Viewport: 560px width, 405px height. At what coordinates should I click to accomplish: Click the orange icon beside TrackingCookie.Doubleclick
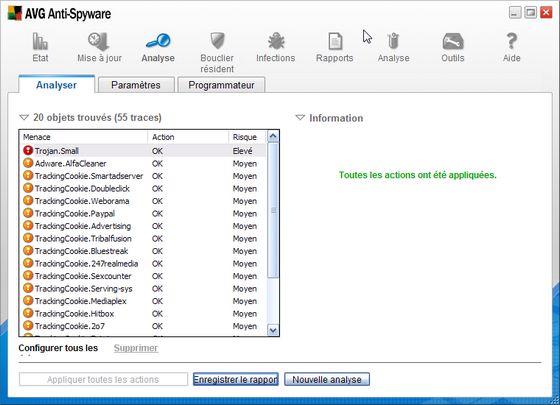point(28,188)
